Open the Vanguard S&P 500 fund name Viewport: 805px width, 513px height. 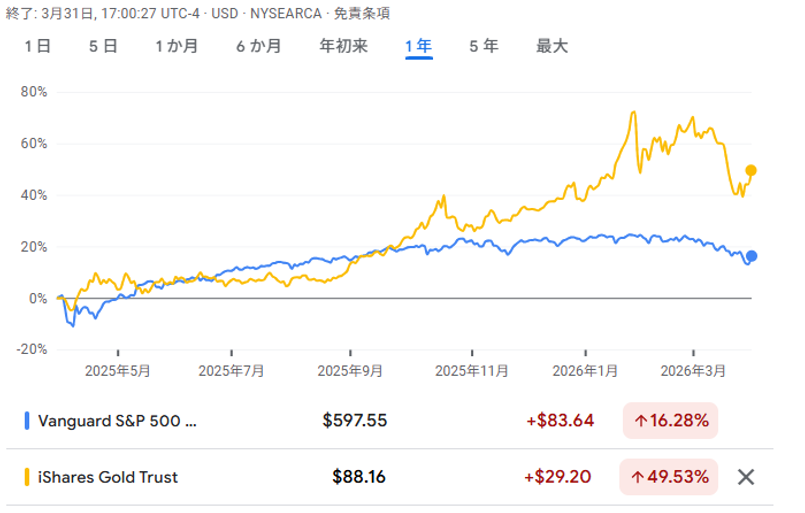click(117, 421)
